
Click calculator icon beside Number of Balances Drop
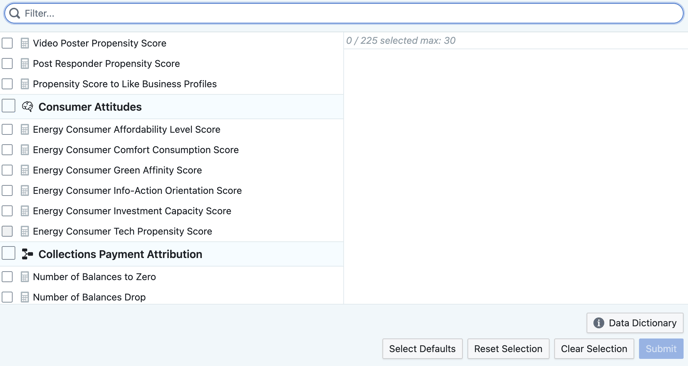25,297
